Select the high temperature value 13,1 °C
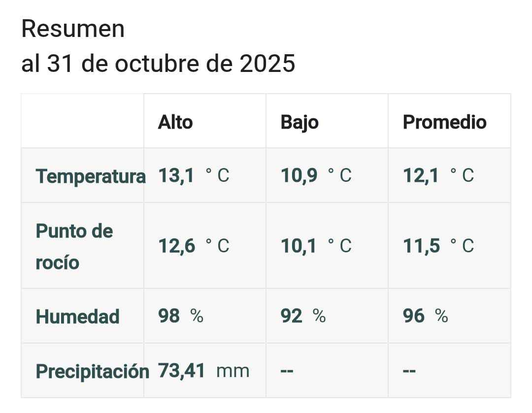 pos(194,175)
